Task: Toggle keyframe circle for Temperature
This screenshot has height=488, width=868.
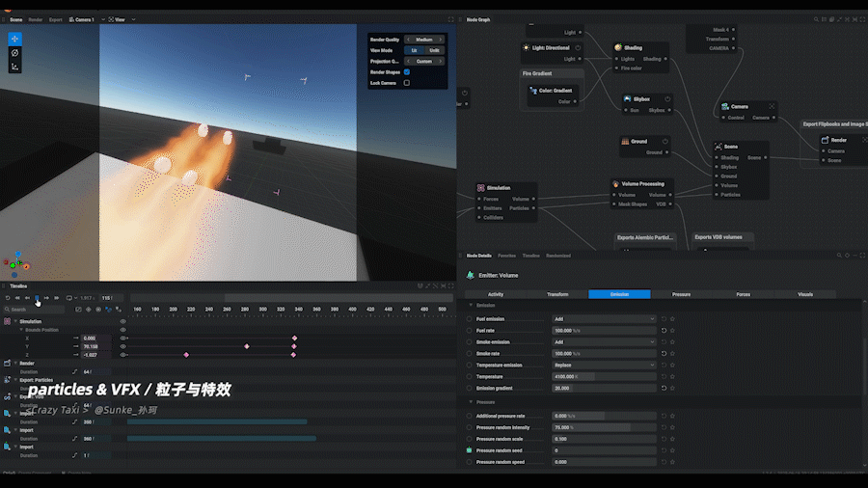Action: 469,376
